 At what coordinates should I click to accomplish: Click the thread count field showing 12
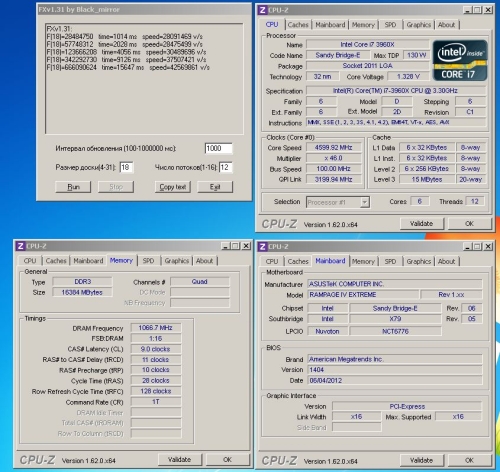[226, 167]
